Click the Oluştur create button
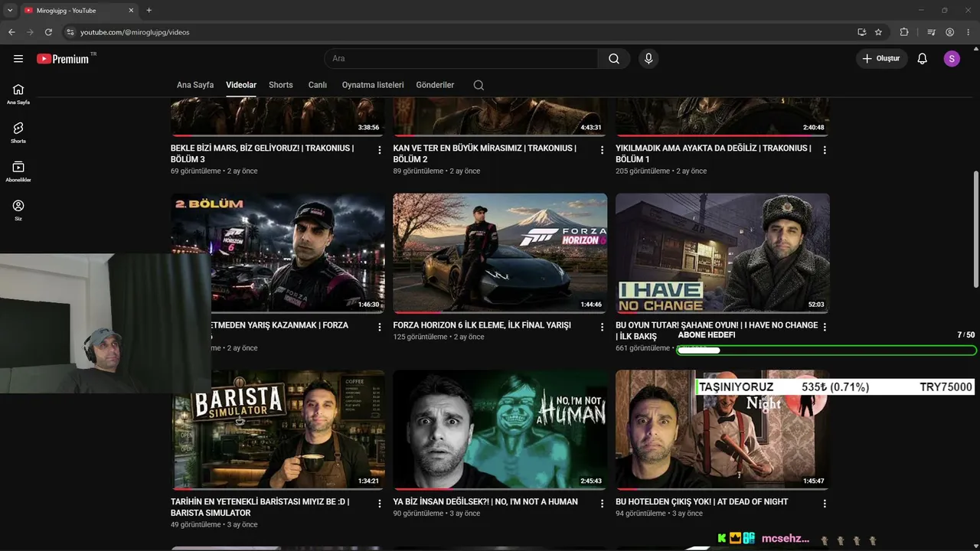Screen dimensions: 980x551 tap(882, 59)
